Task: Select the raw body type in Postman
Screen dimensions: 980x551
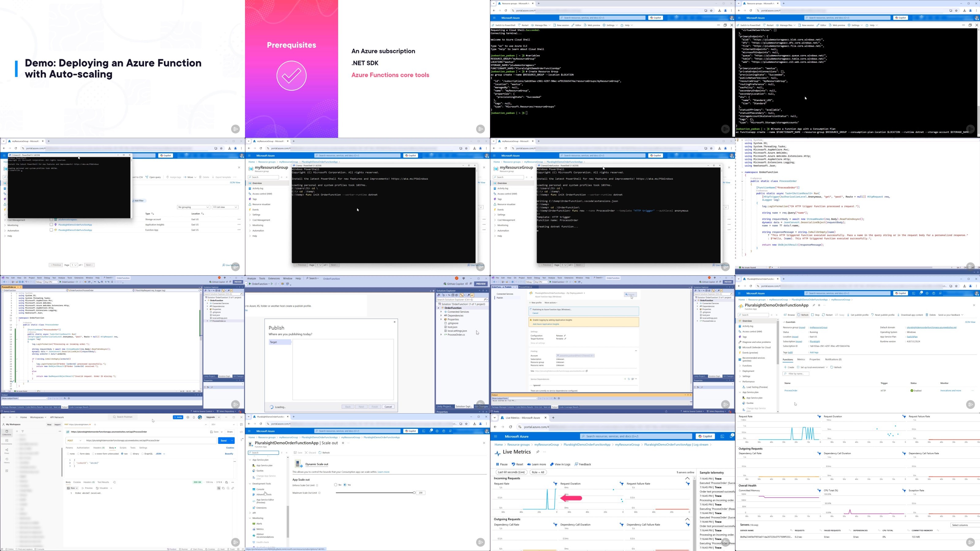Action: (124, 454)
